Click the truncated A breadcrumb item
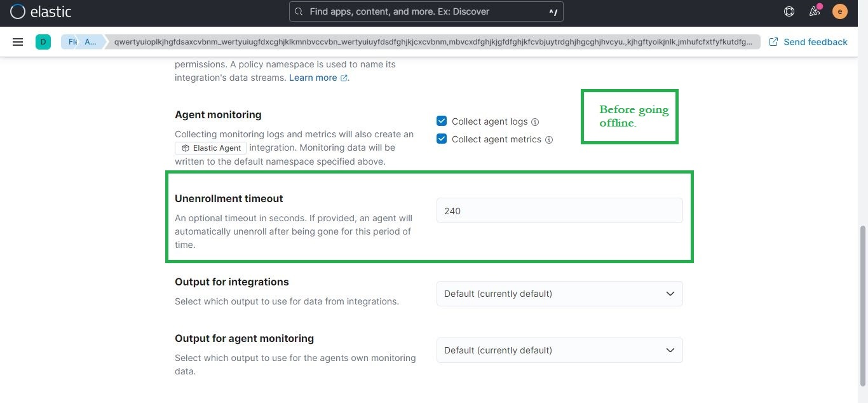The image size is (868, 403). point(90,41)
